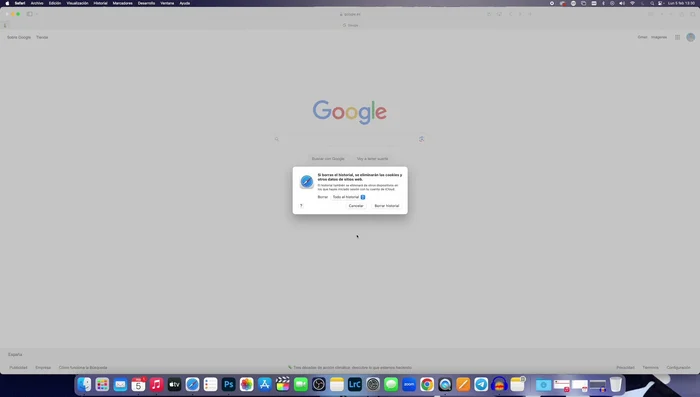Open the Cómo funciona la Búsqueda link
Image resolution: width=700 pixels, height=397 pixels.
[x=83, y=368]
